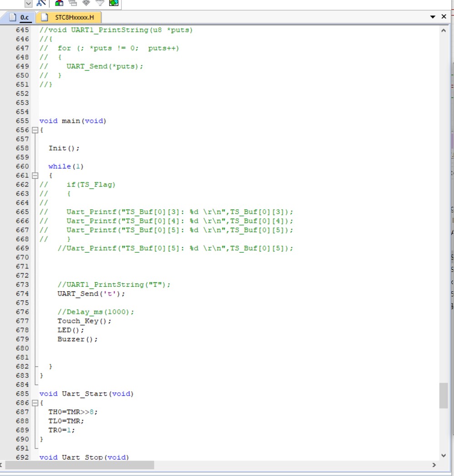Click the vertical scrollbar down arrow
This screenshot has width=454, height=476.
point(444,455)
